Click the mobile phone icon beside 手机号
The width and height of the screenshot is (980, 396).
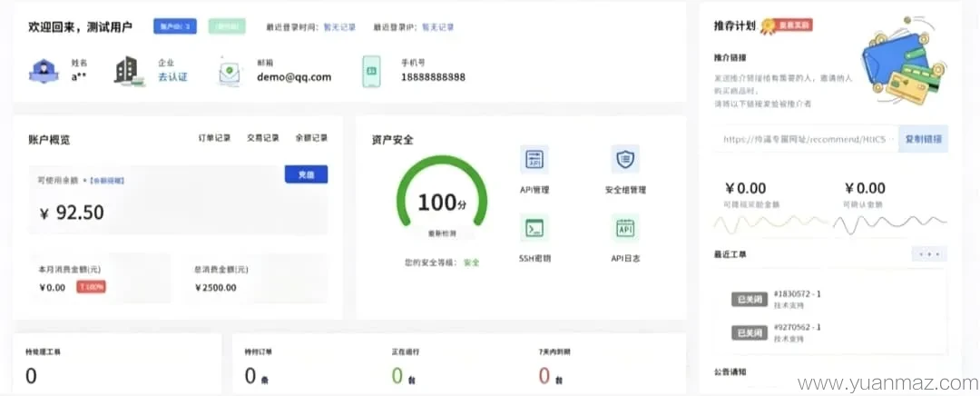pyautogui.click(x=371, y=72)
